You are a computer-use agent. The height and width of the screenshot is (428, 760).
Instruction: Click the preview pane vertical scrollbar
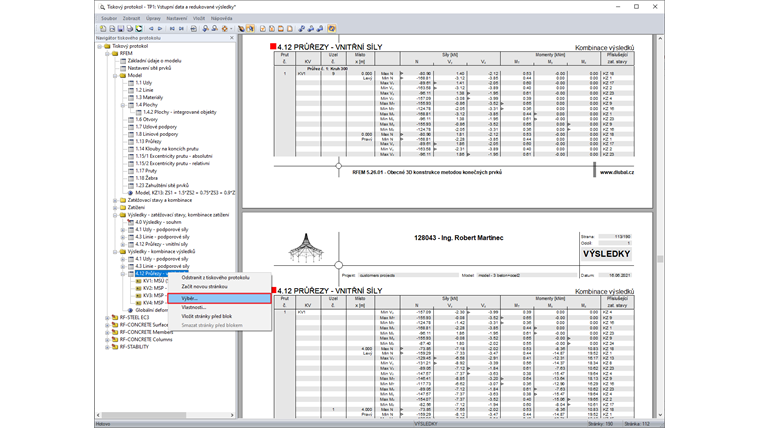point(660,226)
